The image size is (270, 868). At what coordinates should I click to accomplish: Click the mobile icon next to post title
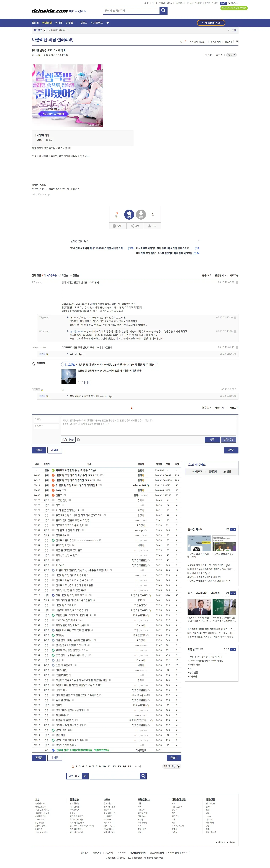(x=65, y=50)
